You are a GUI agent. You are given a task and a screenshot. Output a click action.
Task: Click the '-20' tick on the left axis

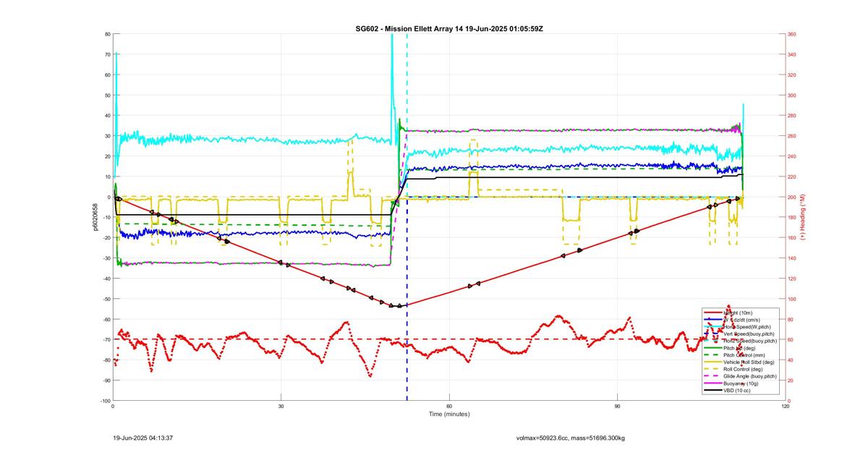coord(106,238)
